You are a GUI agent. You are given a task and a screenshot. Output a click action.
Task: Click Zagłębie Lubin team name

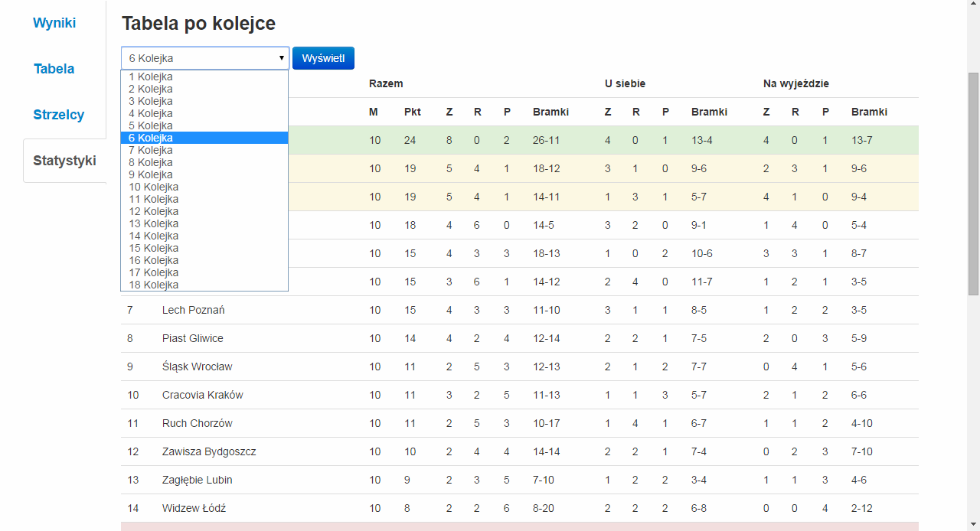coord(197,480)
